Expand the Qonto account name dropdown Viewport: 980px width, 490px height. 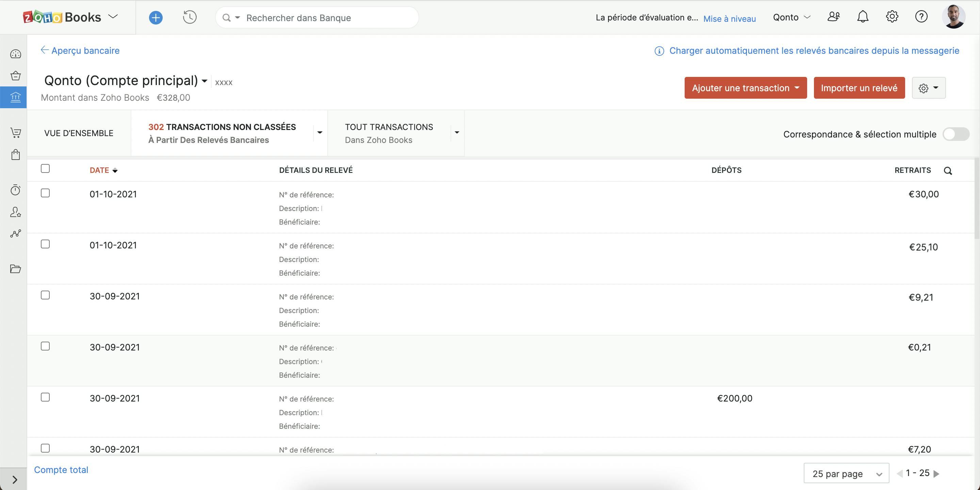[x=204, y=81]
